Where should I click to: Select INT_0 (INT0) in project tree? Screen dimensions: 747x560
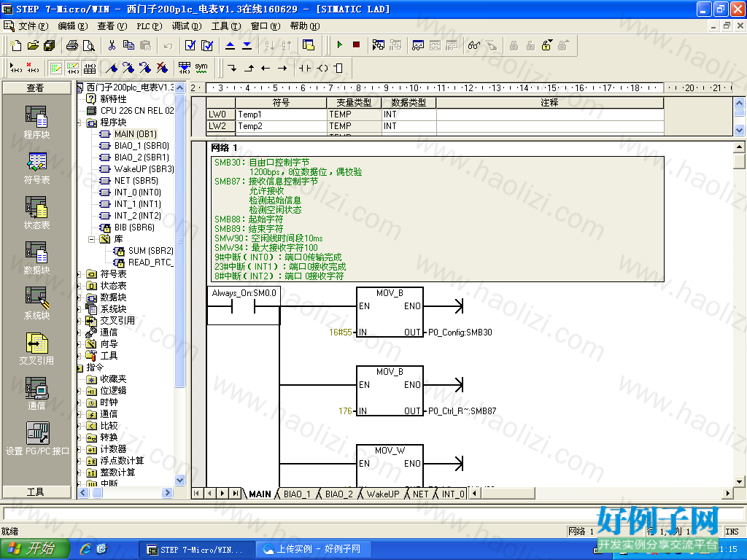point(138,192)
